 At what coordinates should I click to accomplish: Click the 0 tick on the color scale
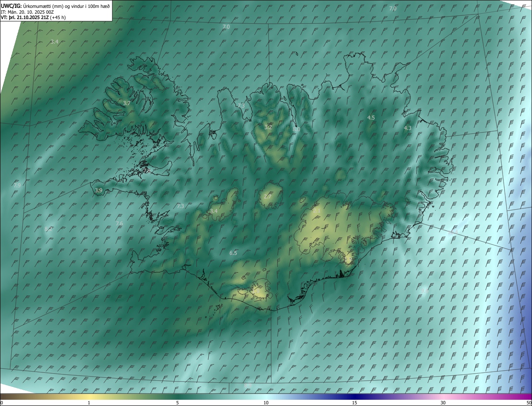pyautogui.click(x=2, y=403)
